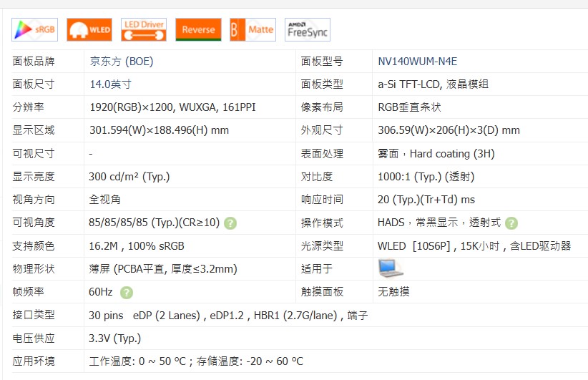Click the Reverse feature badge

(198, 29)
